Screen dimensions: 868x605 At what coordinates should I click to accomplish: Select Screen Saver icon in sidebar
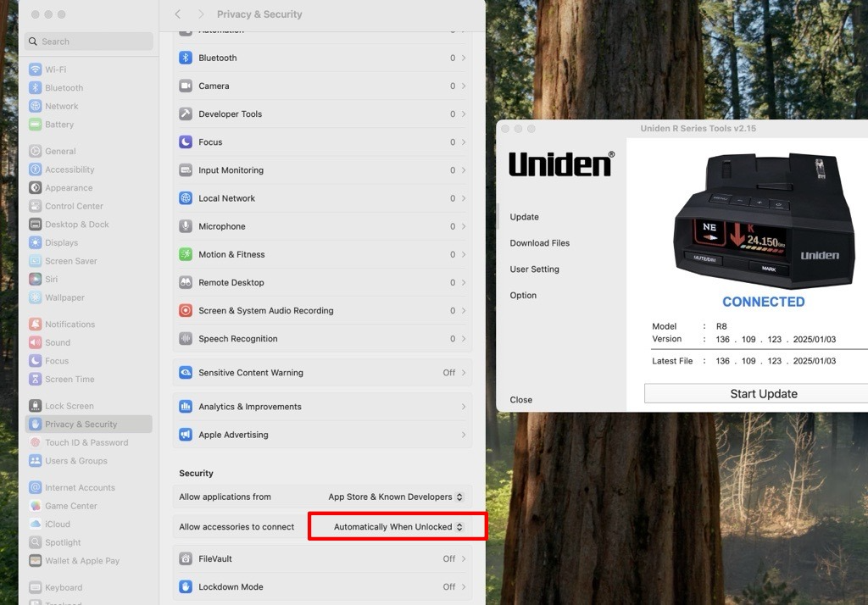(x=36, y=261)
